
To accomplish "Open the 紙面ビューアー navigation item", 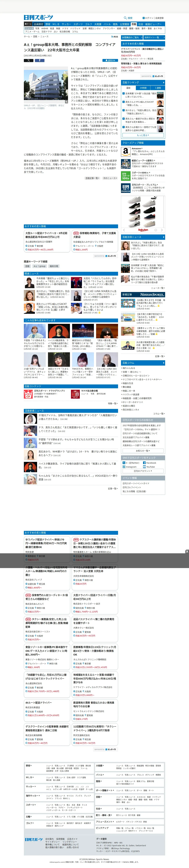I will (153, 24).
